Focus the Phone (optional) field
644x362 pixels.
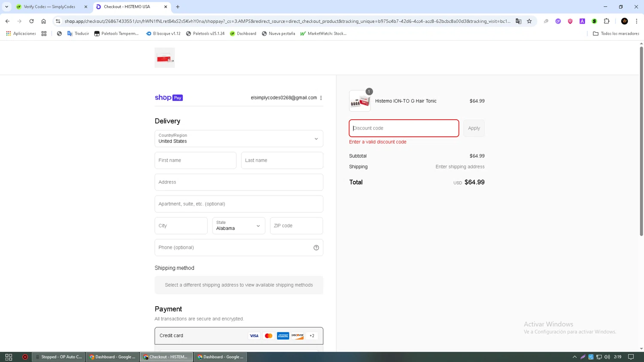point(239,247)
